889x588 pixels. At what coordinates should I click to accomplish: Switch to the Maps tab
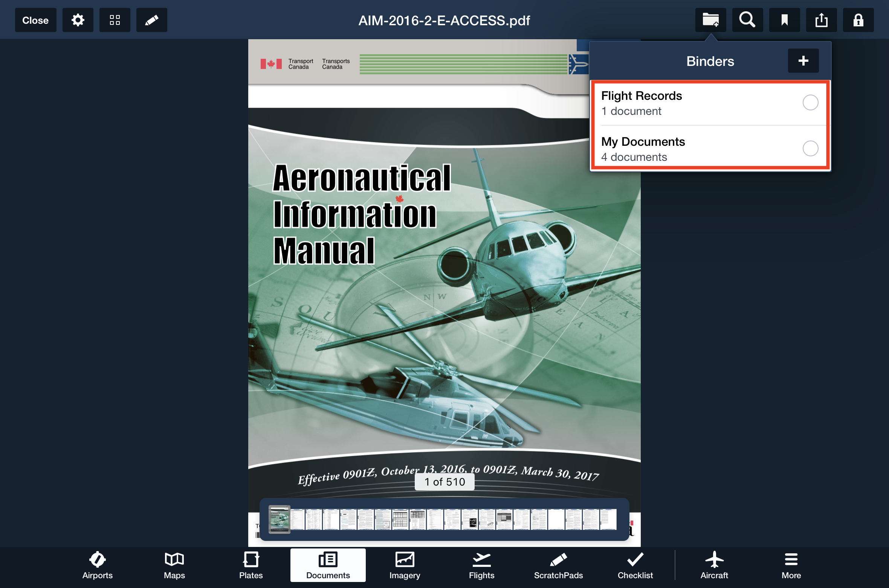[174, 565]
